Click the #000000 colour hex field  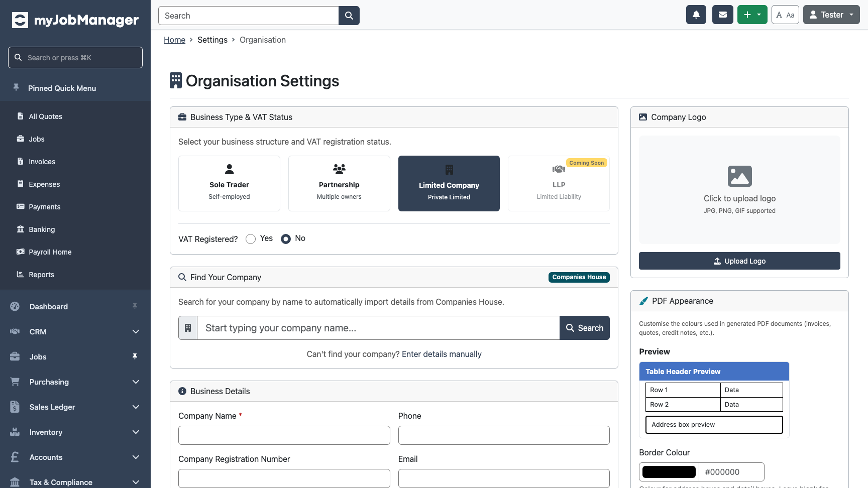pos(731,472)
